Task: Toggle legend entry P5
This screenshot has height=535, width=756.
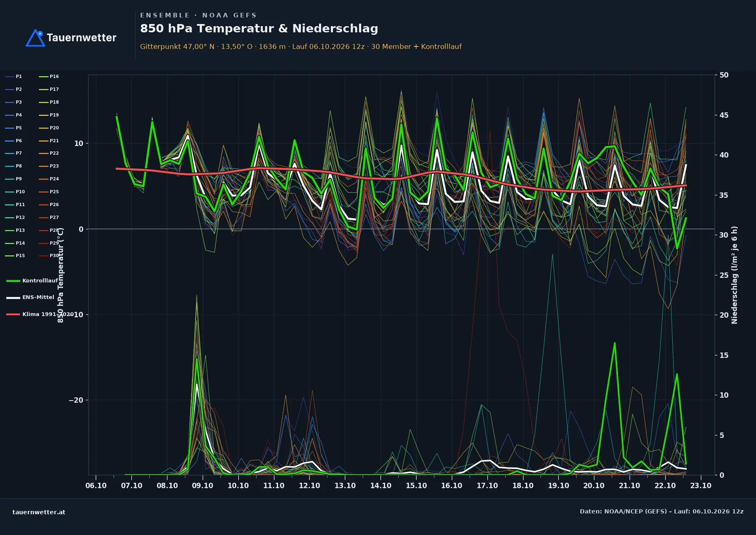Action: click(13, 128)
